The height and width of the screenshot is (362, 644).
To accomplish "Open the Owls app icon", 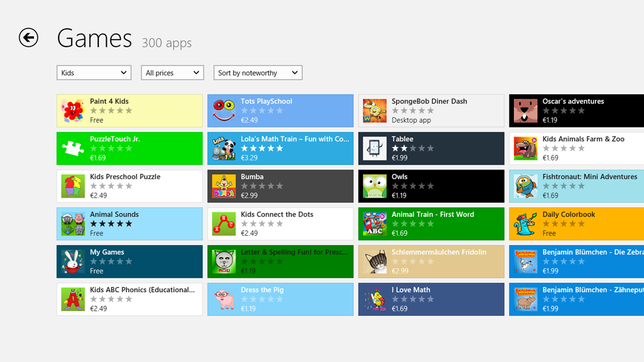I will (x=375, y=187).
